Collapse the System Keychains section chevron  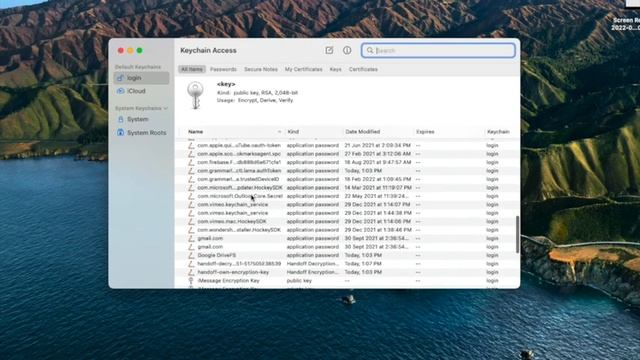[165, 108]
